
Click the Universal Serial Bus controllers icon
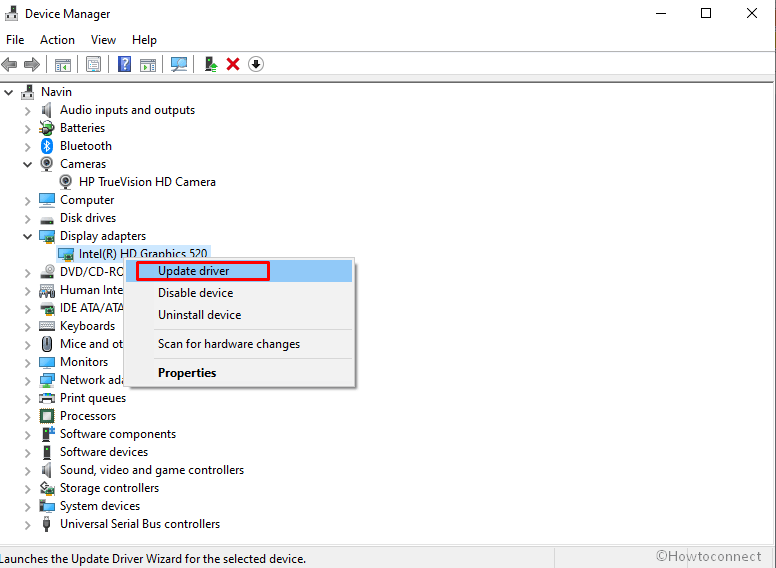point(47,524)
